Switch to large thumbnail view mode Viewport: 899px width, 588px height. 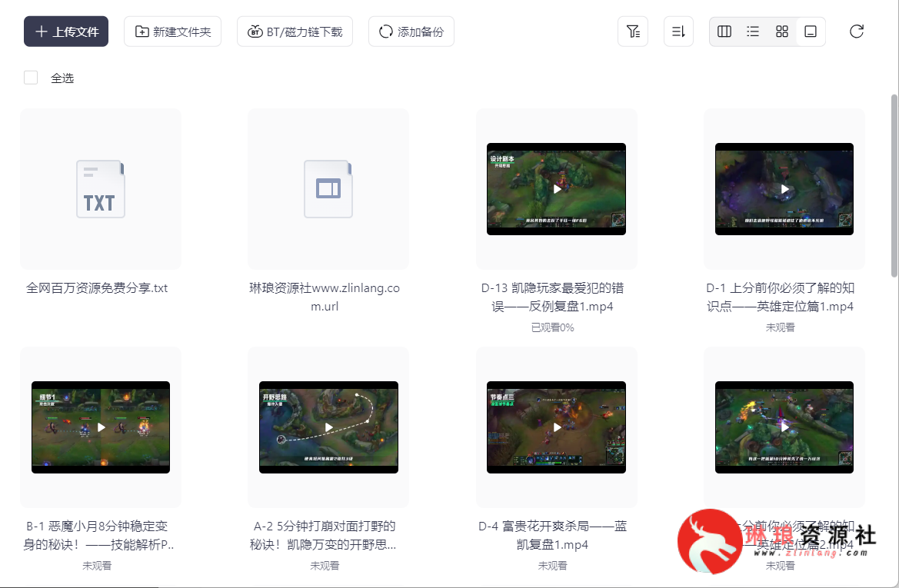[811, 32]
